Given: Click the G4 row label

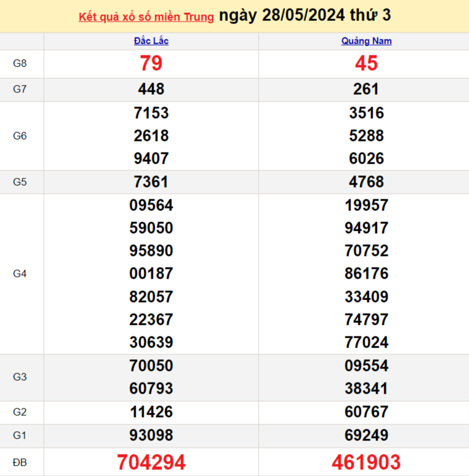Looking at the screenshot, I should click(x=20, y=274).
